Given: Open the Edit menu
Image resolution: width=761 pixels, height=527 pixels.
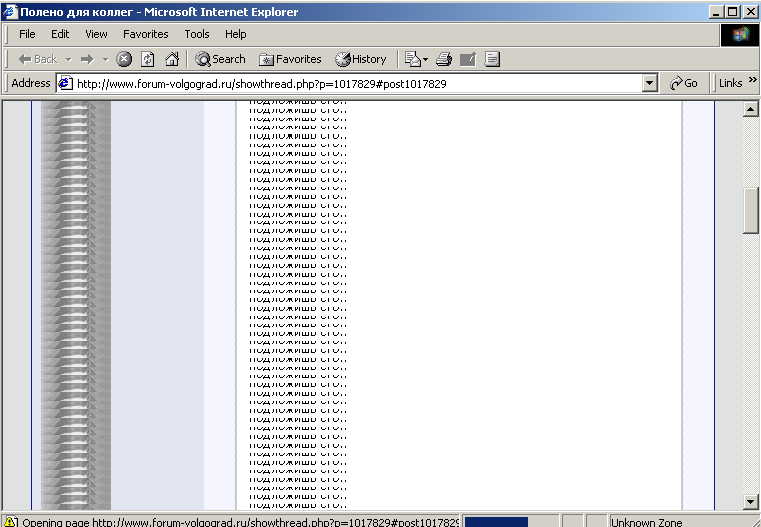Looking at the screenshot, I should 60,34.
